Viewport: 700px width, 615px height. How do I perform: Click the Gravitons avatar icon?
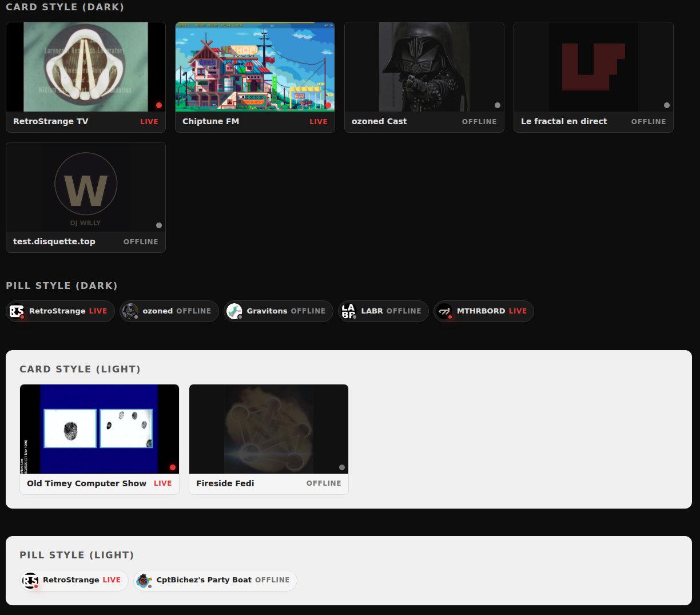pyautogui.click(x=234, y=311)
